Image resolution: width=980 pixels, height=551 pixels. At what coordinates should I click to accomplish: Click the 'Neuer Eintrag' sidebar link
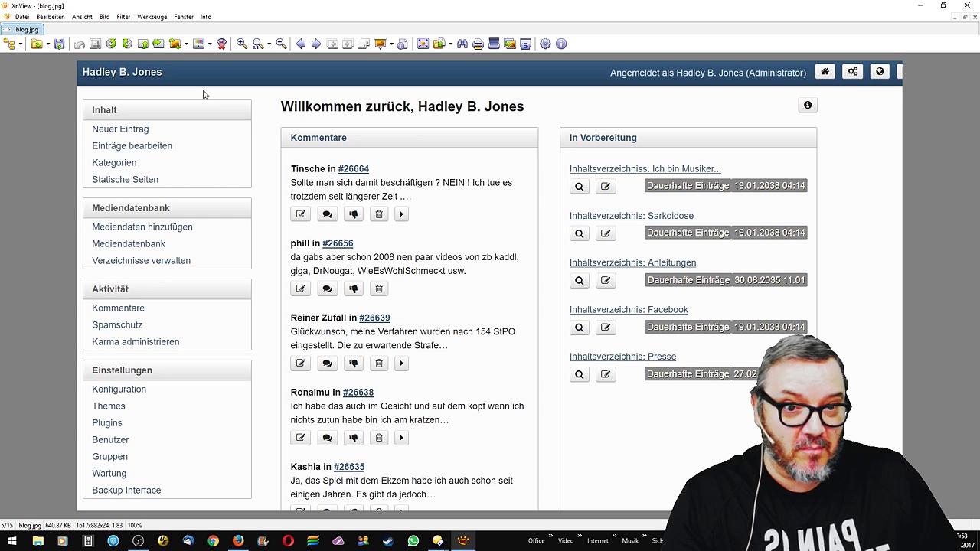coord(120,129)
